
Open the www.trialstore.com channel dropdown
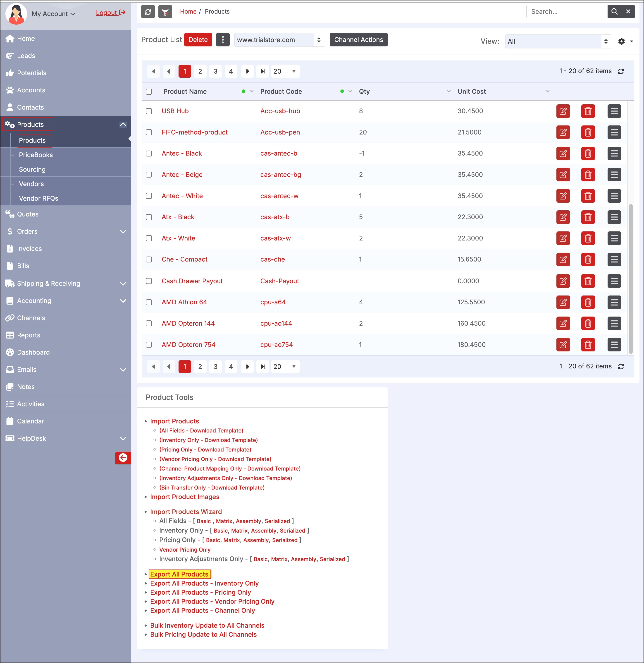pos(279,40)
